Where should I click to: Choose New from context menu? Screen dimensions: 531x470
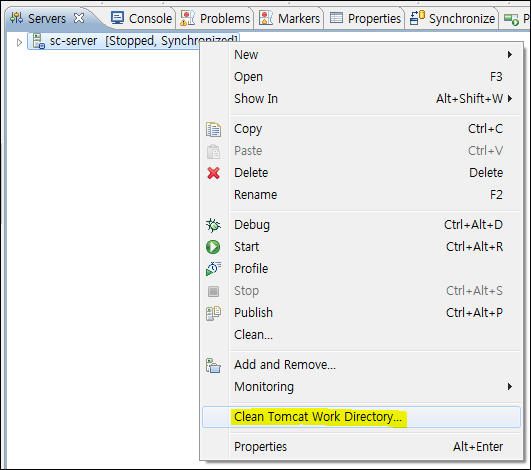[x=361, y=55]
